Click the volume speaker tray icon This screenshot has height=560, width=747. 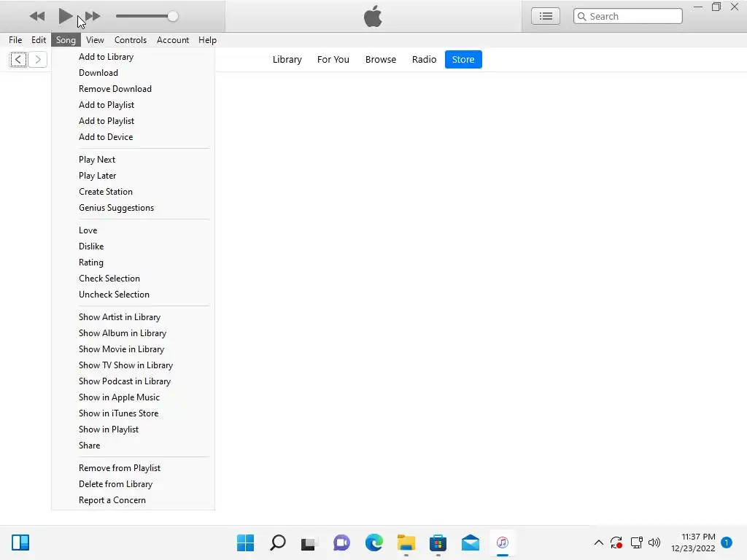tap(654, 542)
